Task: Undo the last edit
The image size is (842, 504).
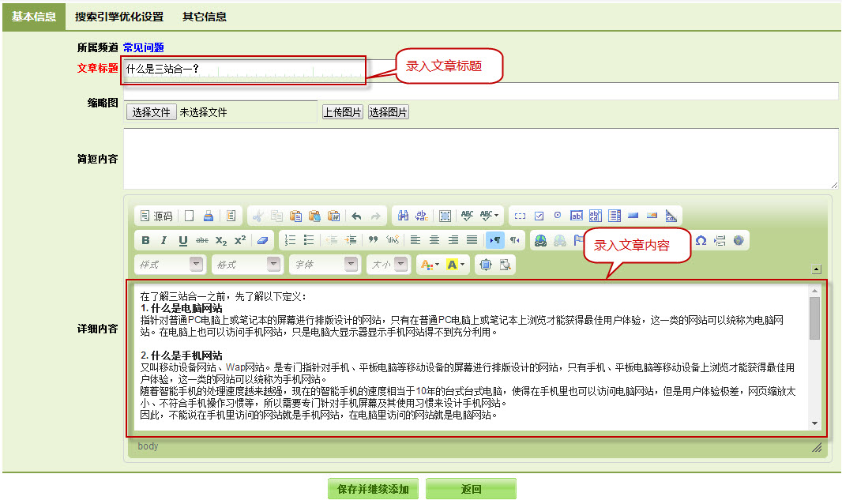Action: [x=356, y=216]
